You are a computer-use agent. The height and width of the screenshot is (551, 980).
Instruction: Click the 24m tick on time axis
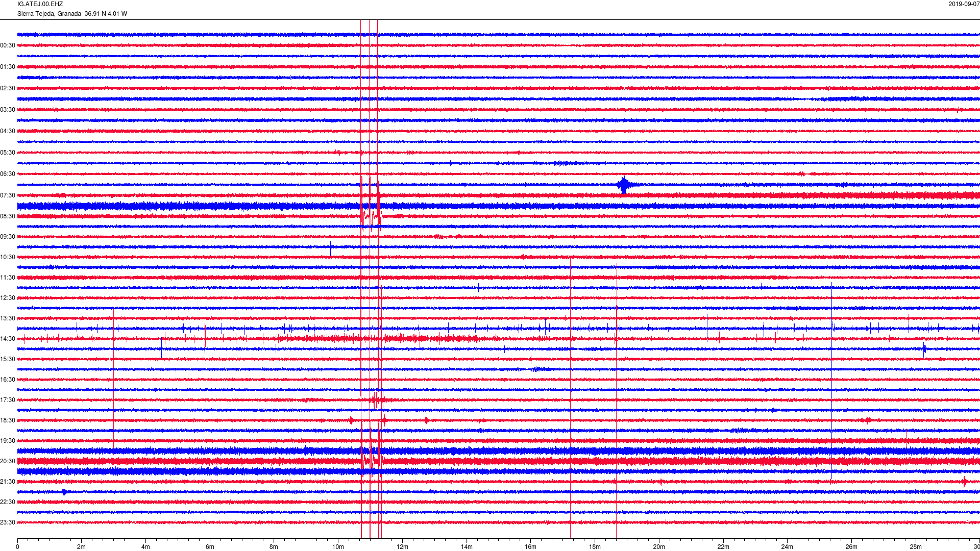coord(787,547)
